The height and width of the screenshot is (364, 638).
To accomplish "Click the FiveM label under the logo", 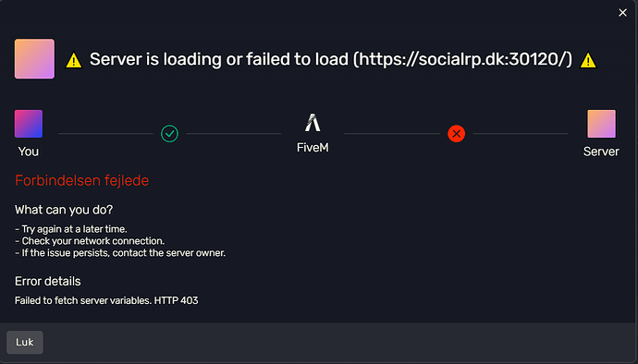I will point(313,147).
